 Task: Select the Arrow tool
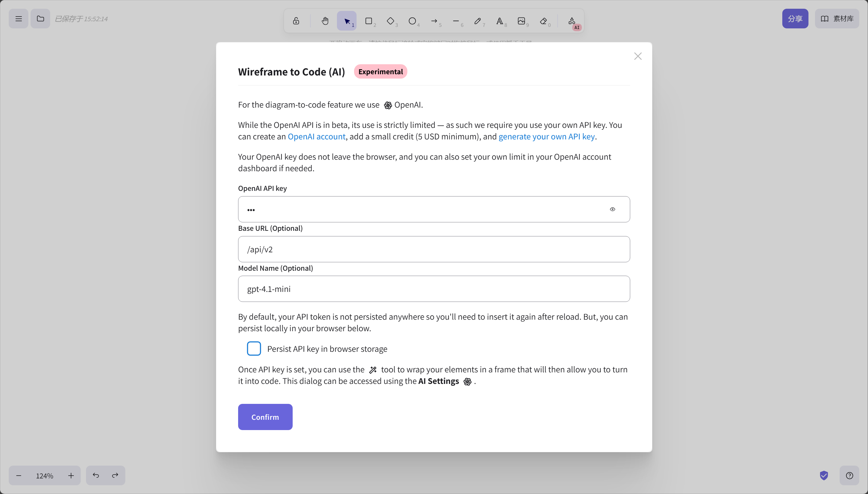pyautogui.click(x=434, y=21)
